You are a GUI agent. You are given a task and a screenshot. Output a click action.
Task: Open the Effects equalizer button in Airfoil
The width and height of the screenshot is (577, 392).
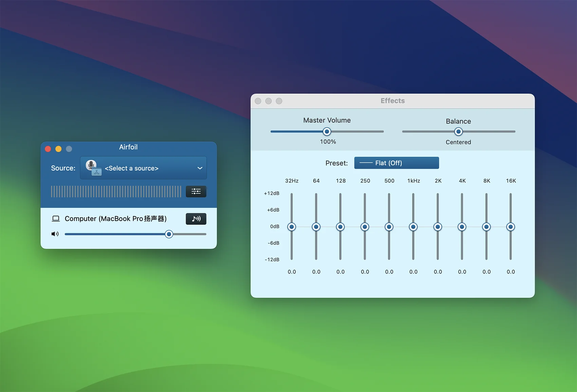pos(196,192)
